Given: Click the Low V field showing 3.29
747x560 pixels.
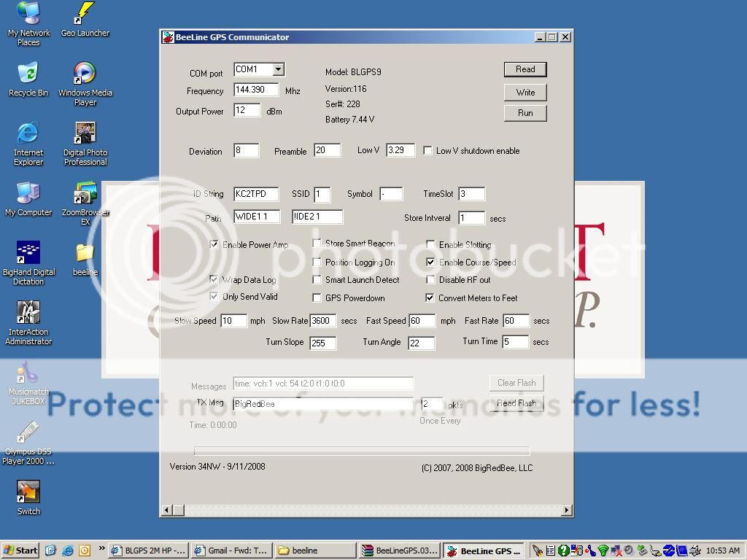Looking at the screenshot, I should pos(400,150).
